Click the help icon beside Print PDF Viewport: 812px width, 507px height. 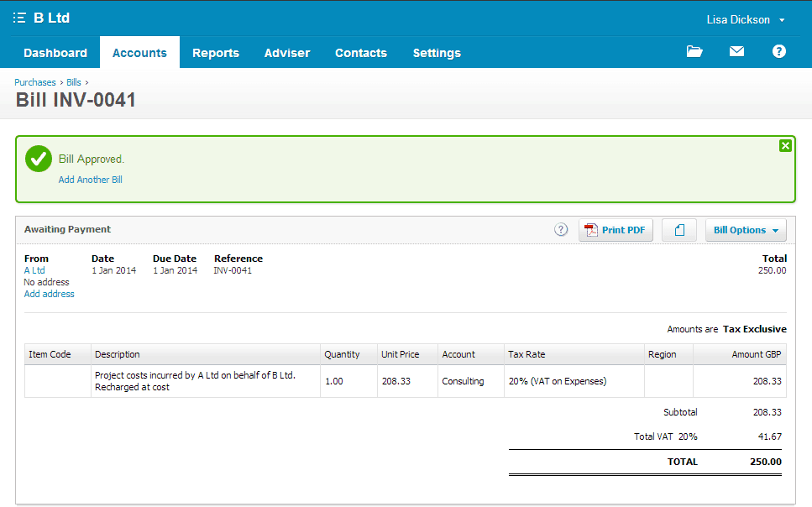coord(561,229)
